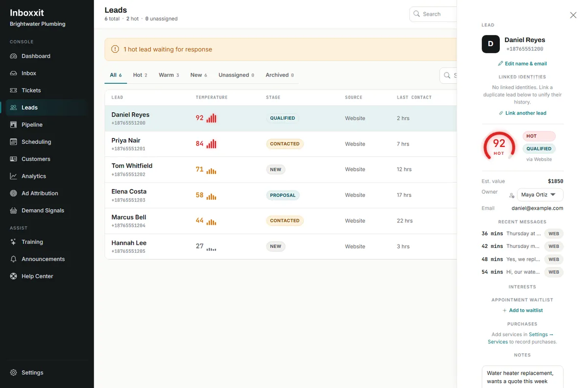Click Edit name & email link
Viewport: 588px width, 388px height.
coord(522,64)
